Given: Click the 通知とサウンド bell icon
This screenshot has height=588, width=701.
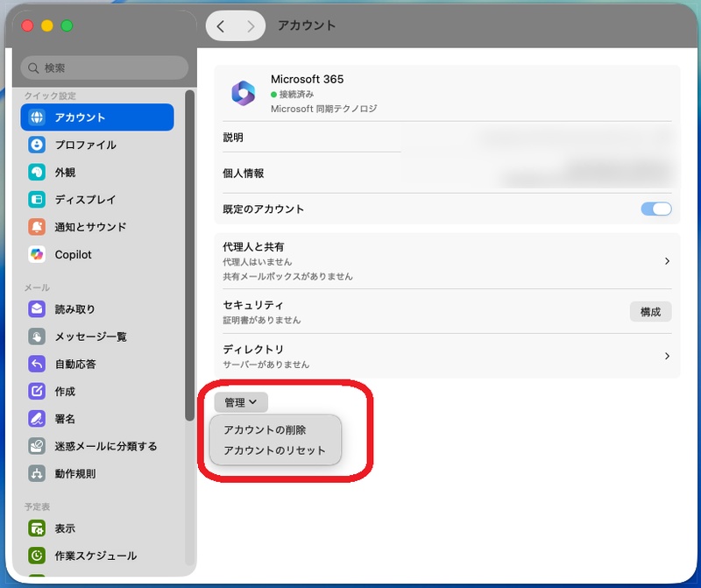Looking at the screenshot, I should pyautogui.click(x=37, y=227).
